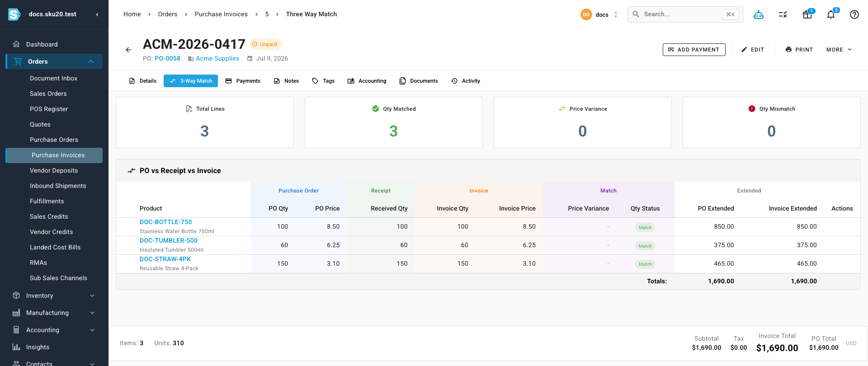Click the Total Lines card icon
The image size is (868, 366).
189,109
